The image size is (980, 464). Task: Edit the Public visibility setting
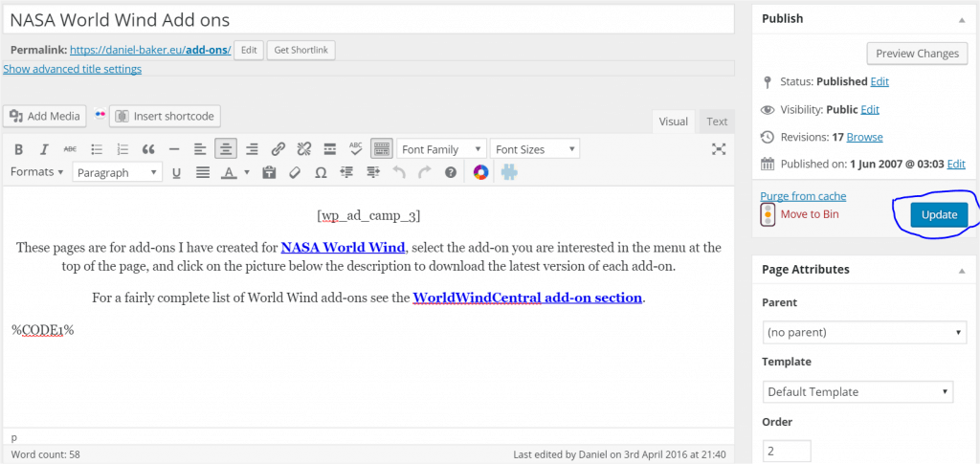(x=870, y=109)
